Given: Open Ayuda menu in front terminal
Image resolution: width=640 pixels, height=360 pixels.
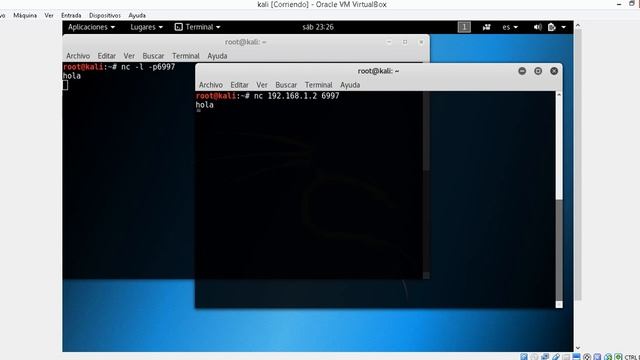Looking at the screenshot, I should coord(350,85).
